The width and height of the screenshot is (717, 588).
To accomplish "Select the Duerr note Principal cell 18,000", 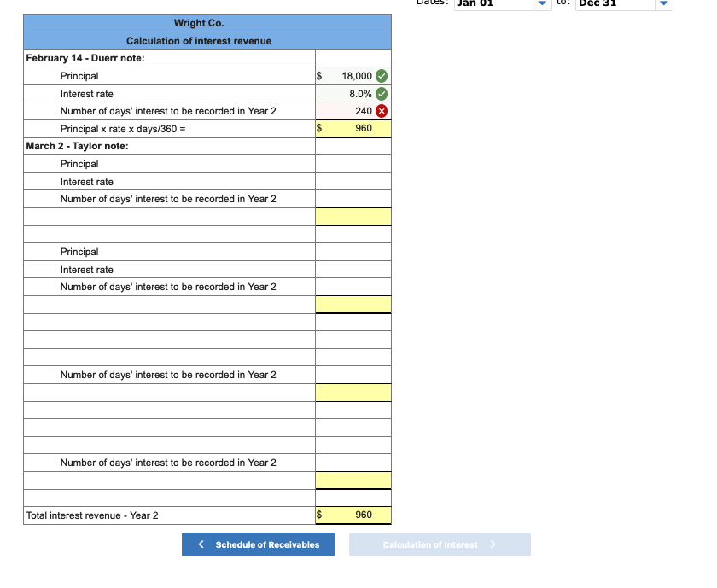I will 353,76.
